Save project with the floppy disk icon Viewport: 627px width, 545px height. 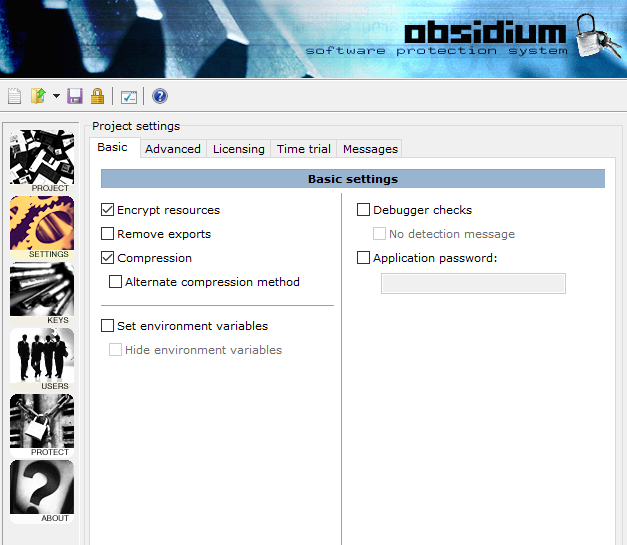coord(75,96)
